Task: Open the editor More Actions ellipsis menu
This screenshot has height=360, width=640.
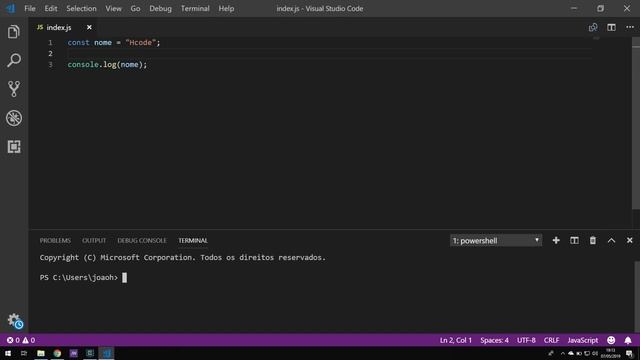Action: [630, 27]
